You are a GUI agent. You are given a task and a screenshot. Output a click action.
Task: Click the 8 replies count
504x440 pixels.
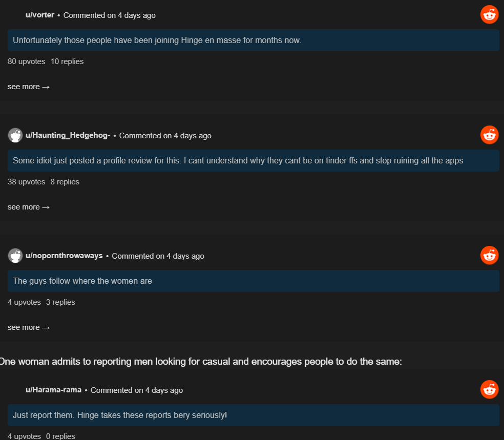pos(65,182)
